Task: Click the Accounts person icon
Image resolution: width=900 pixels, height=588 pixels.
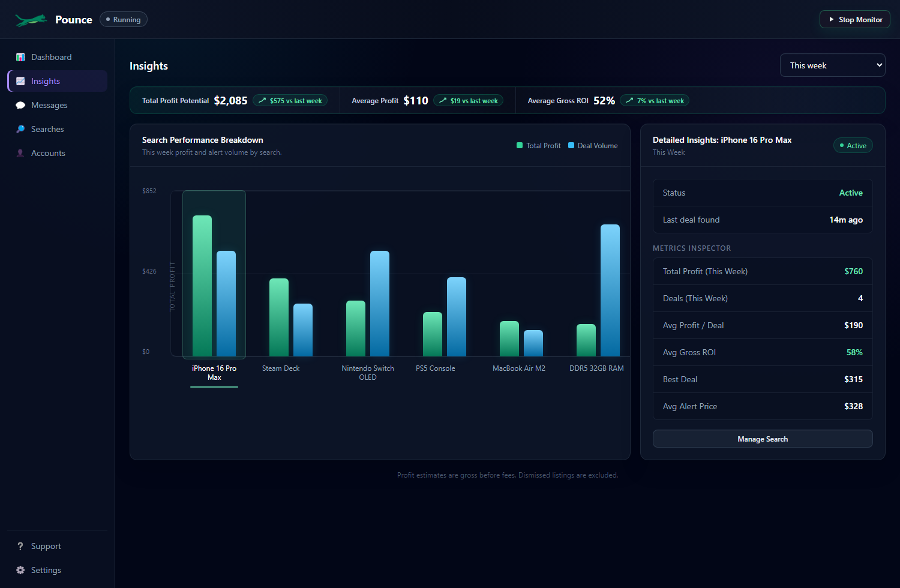Action: click(x=20, y=153)
